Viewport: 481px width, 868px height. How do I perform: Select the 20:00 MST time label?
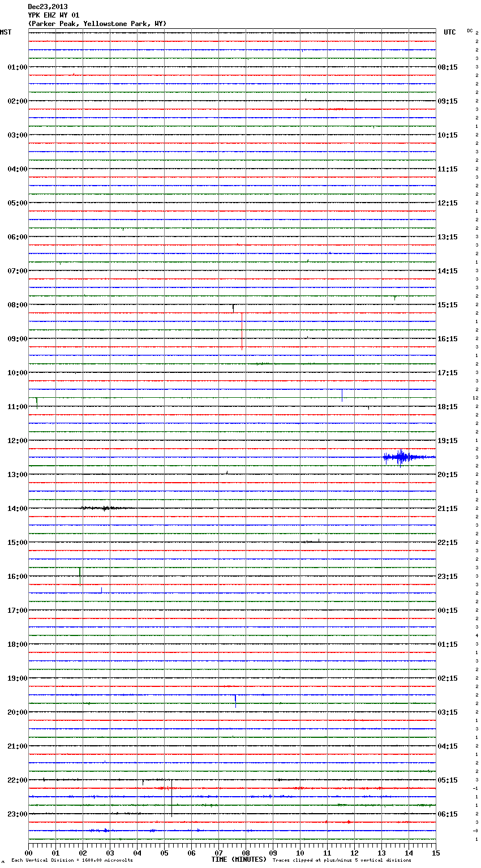click(x=18, y=712)
